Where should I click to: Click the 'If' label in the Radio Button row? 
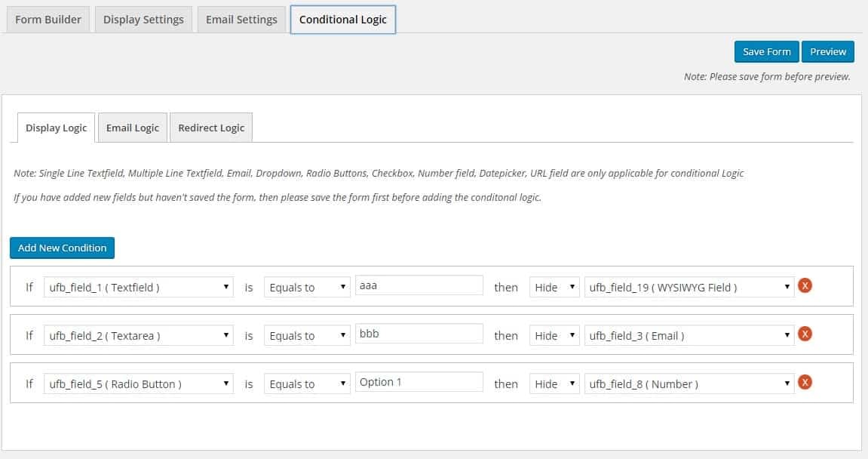29,384
